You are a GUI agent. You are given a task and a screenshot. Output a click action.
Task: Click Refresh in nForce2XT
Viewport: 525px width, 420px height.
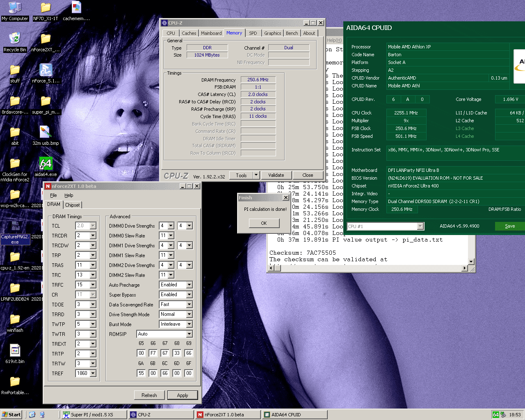(149, 395)
